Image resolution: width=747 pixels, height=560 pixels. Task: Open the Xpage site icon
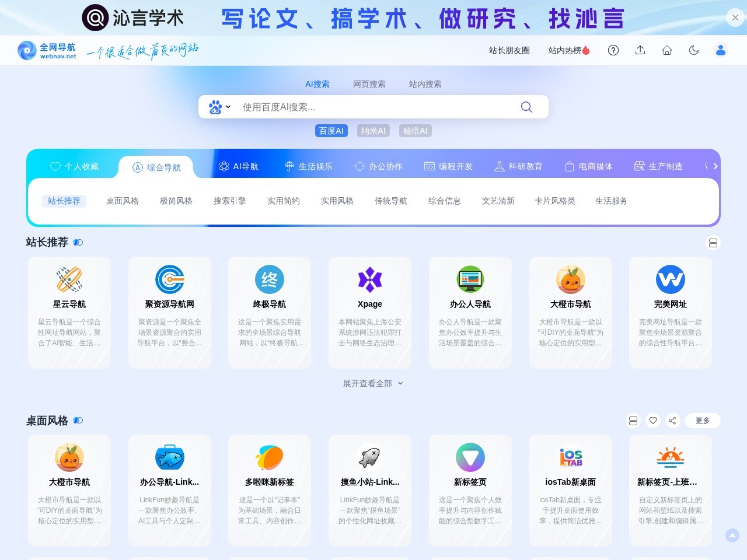[370, 279]
